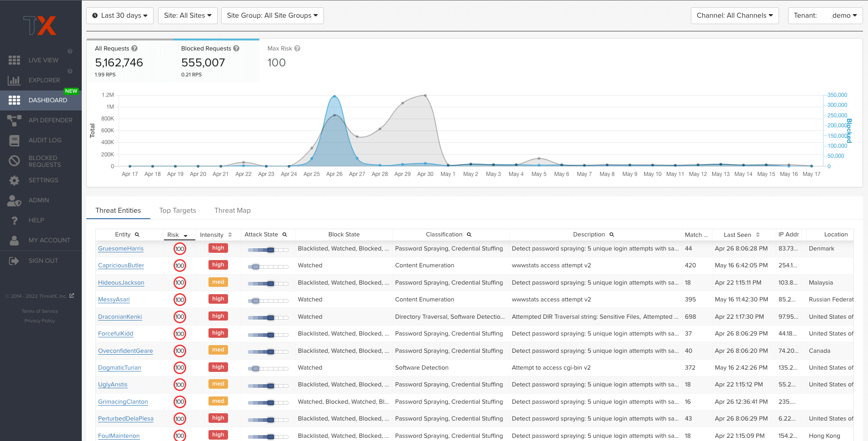The height and width of the screenshot is (441, 868).
Task: Open the GruesomeHarris entity link
Action: (x=121, y=249)
